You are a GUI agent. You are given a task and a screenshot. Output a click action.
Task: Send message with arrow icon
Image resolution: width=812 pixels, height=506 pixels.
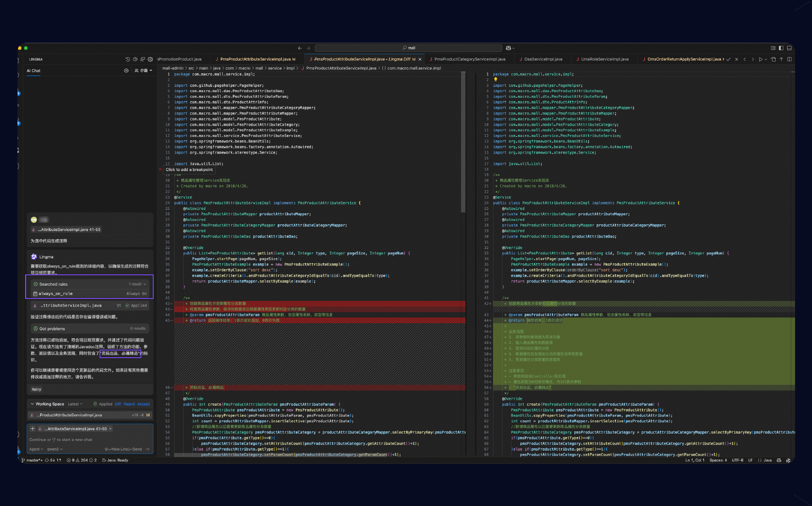click(148, 449)
